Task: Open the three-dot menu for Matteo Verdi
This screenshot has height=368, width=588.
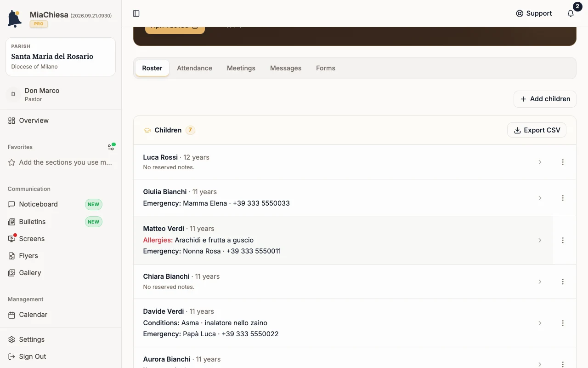Action: point(563,240)
